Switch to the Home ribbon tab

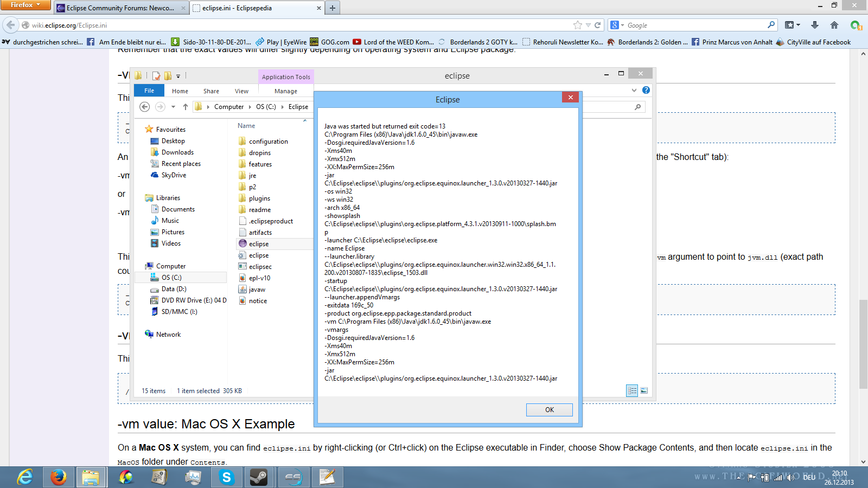point(180,91)
